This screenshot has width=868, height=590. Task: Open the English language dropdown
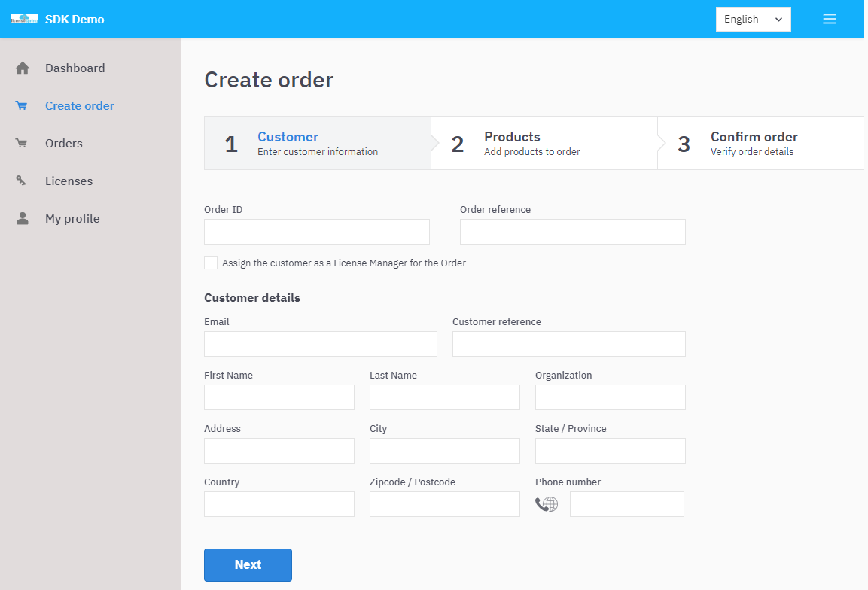(754, 20)
